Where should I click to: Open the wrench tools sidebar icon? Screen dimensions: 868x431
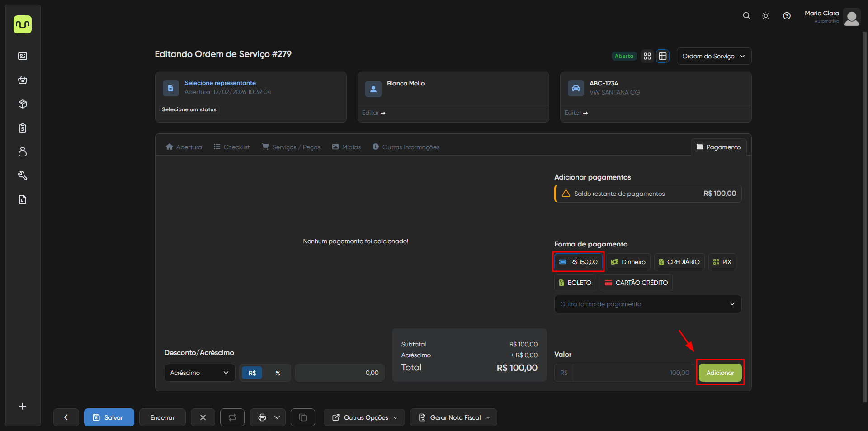point(23,175)
